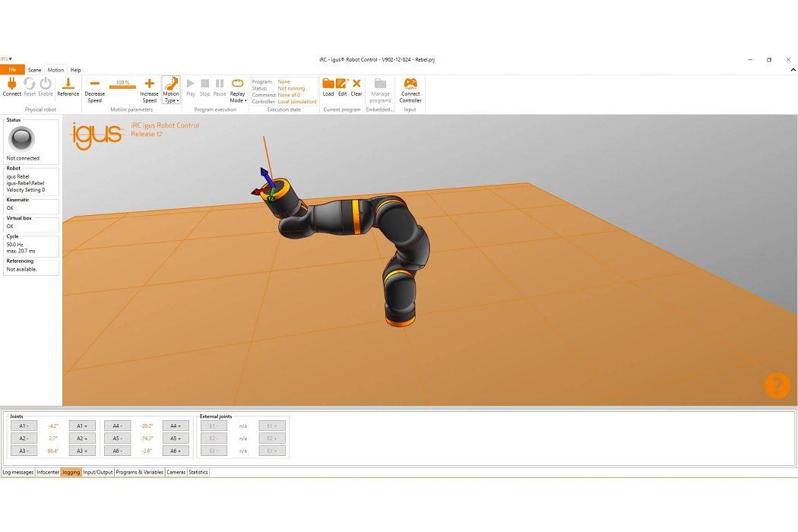798x532 pixels.
Task: Click the speed percentage slider bar
Action: [x=122, y=87]
